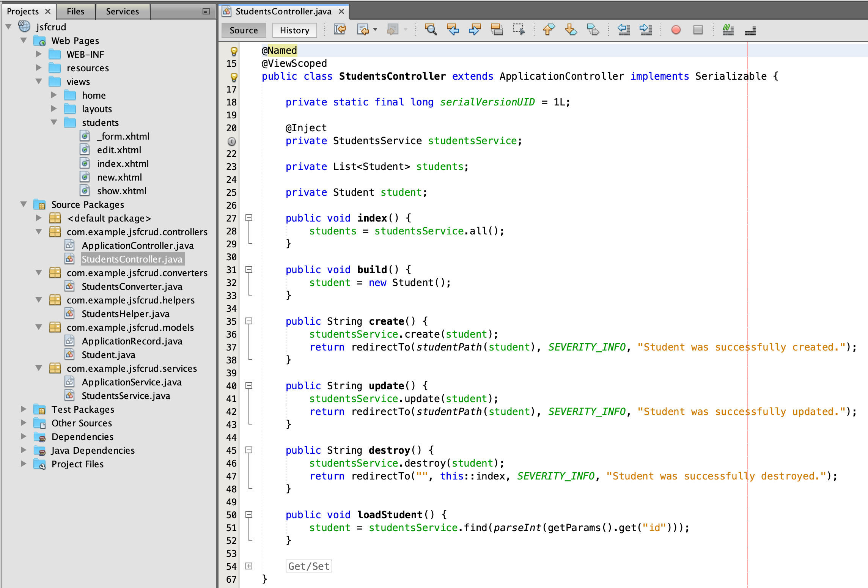Viewport: 868px width, 588px height.
Task: Switch to History view
Action: (294, 30)
